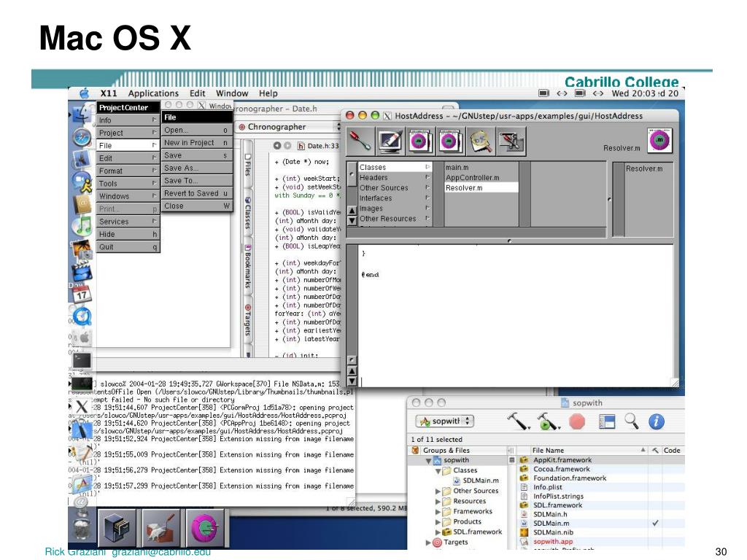
Task: Click the Resolver.m file icon at top right
Action: [659, 141]
